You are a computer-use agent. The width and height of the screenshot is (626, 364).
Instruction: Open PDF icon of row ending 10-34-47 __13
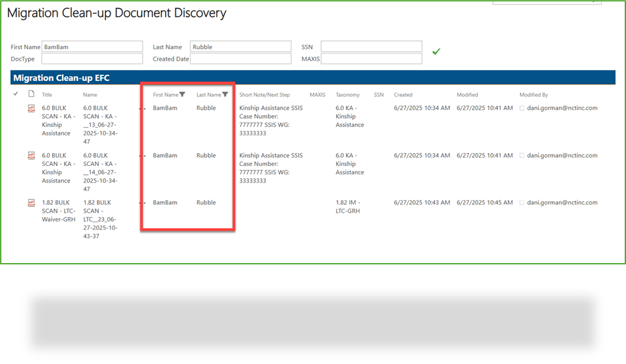pos(31,109)
